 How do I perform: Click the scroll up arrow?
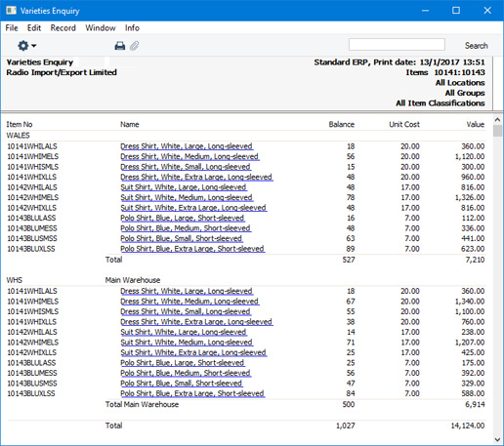click(x=497, y=120)
